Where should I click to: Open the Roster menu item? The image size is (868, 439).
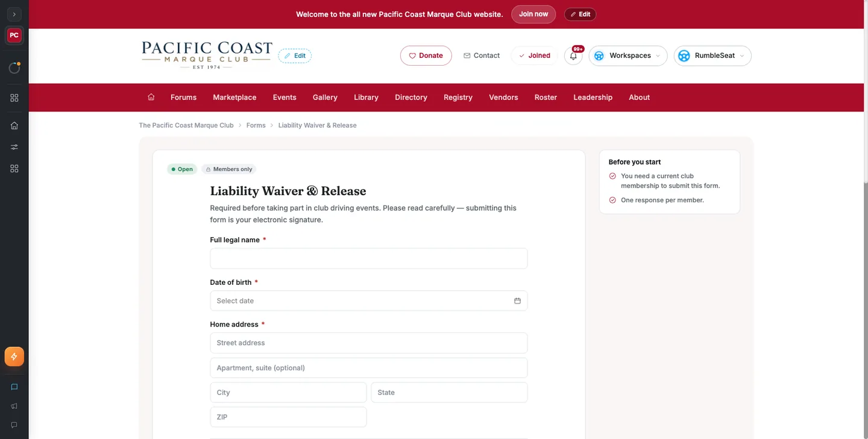pyautogui.click(x=546, y=98)
